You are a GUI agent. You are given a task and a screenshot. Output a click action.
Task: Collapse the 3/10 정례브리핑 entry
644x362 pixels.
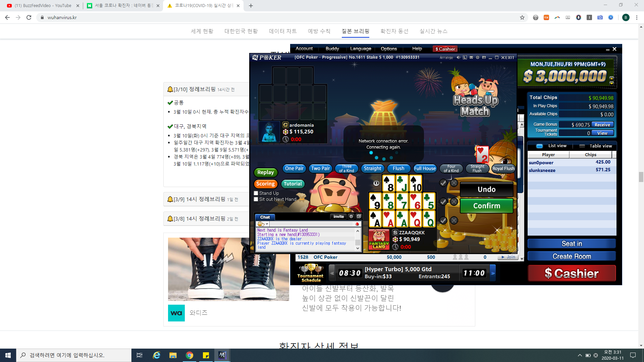click(x=206, y=89)
